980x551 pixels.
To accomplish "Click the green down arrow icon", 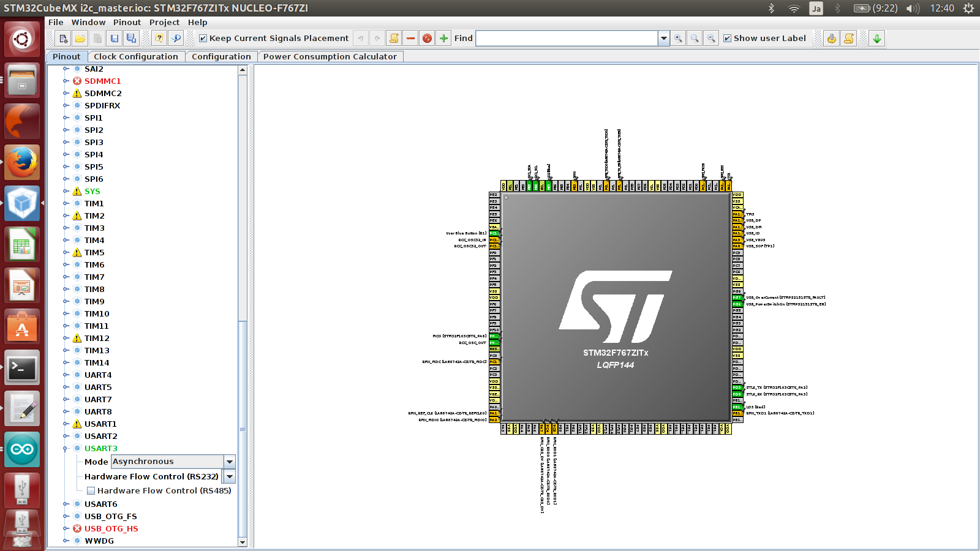I will (877, 39).
